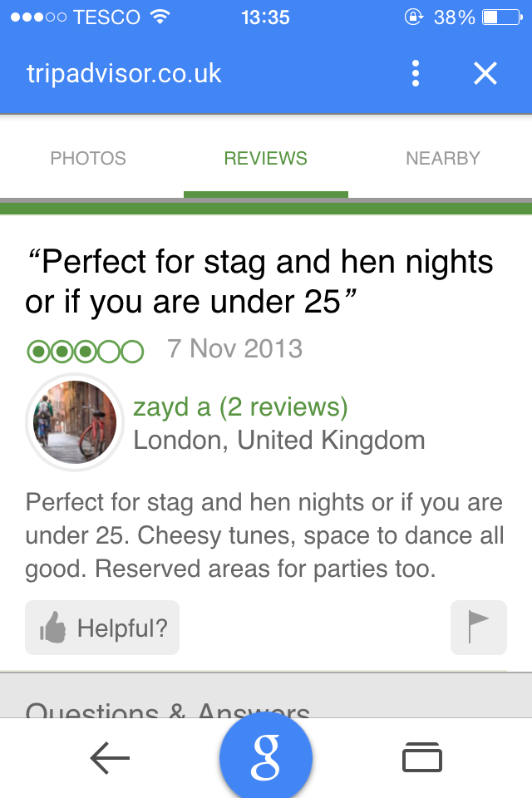Tap the battery indicator in the status bar

coord(502,17)
